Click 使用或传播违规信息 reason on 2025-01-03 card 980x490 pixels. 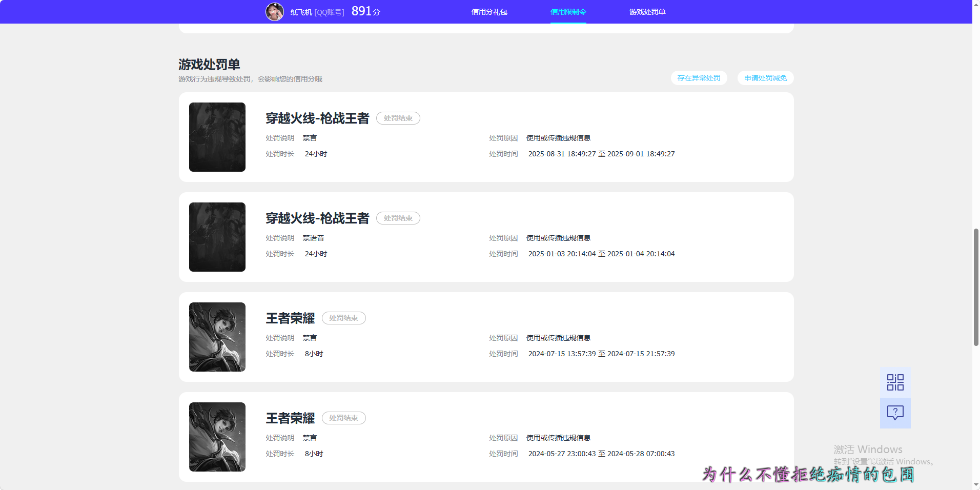point(558,238)
